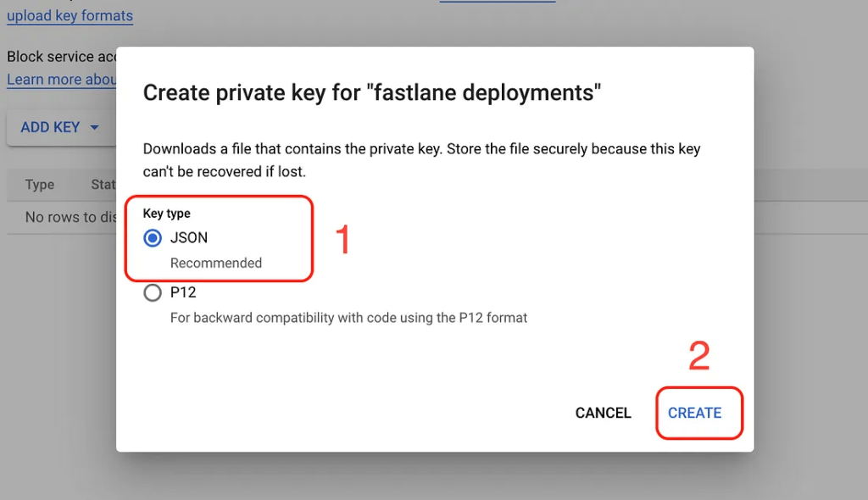
Task: Click the P12 backward compatibility description
Action: [x=348, y=318]
